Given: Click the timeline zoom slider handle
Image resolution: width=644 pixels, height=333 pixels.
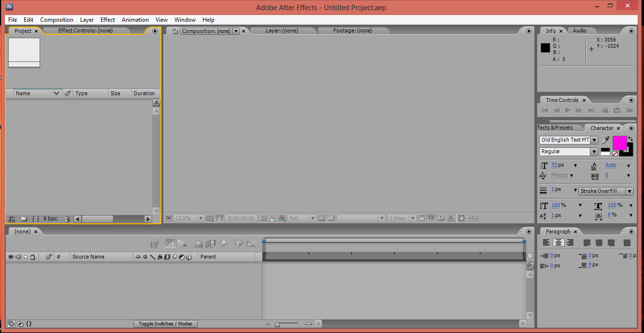Looking at the screenshot, I should 277,324.
